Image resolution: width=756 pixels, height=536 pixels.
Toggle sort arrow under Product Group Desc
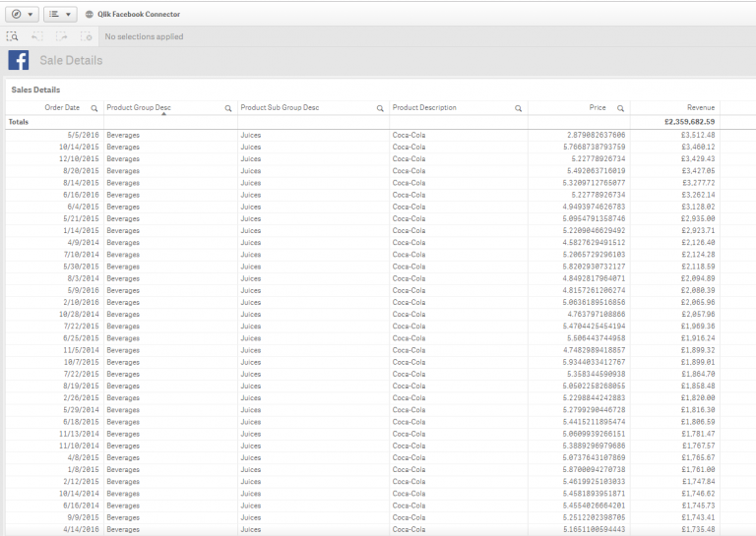coord(164,114)
